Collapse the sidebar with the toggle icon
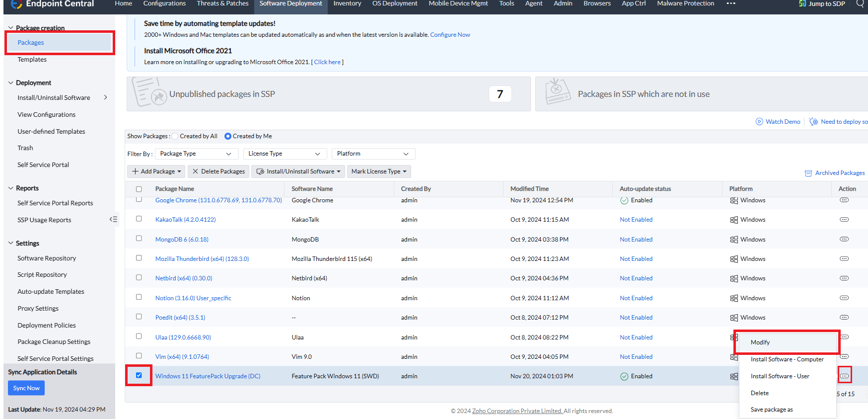This screenshot has height=419, width=868. point(113,219)
